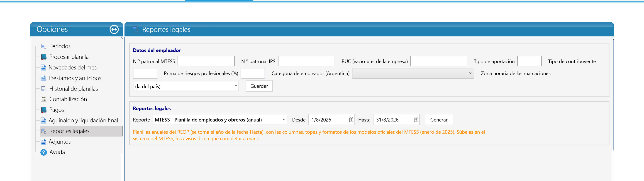Image resolution: width=644 pixels, height=181 pixels.
Task: Click the Tipo de aportación field
Action: click(529, 61)
